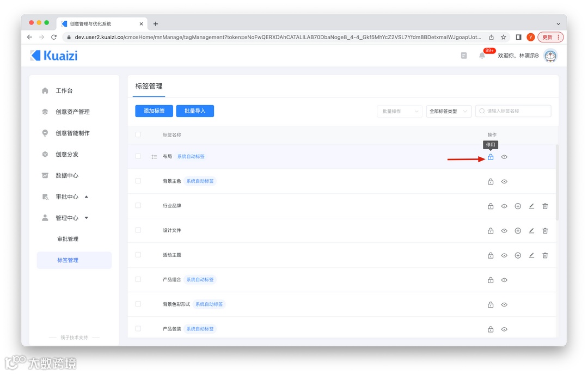Check the box for 产品包装 row

[138, 329]
